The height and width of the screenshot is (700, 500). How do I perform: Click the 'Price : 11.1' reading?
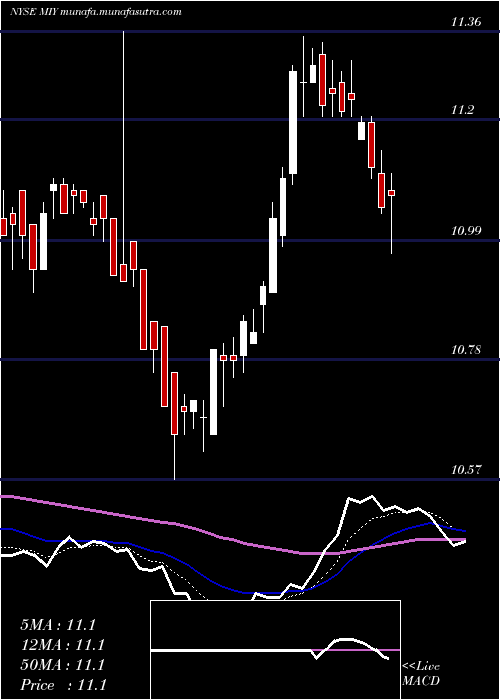(x=63, y=685)
